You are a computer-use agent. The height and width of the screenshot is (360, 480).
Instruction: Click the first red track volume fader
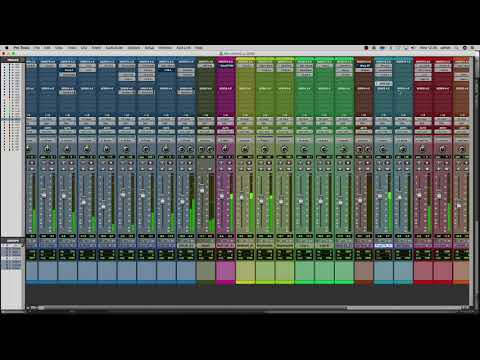(x=419, y=195)
